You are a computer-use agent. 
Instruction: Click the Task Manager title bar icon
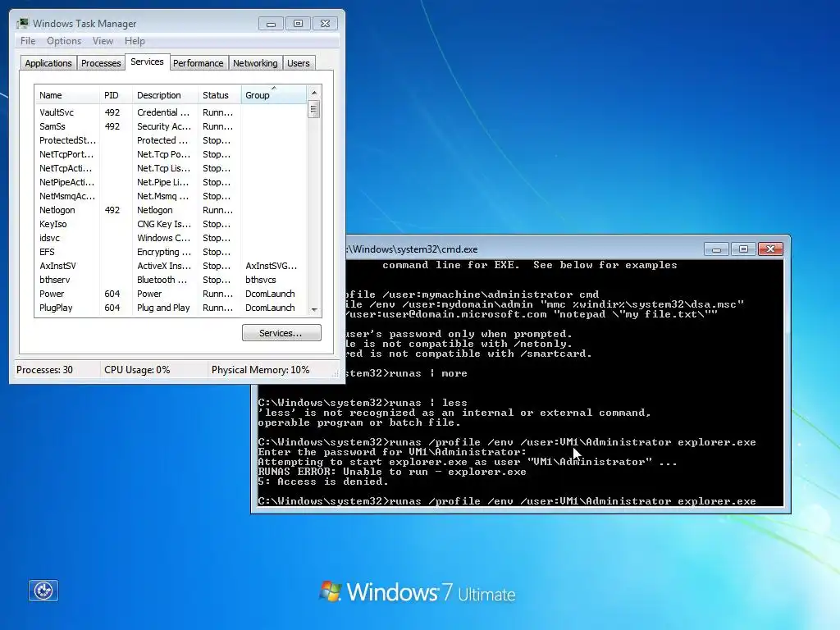pyautogui.click(x=22, y=23)
